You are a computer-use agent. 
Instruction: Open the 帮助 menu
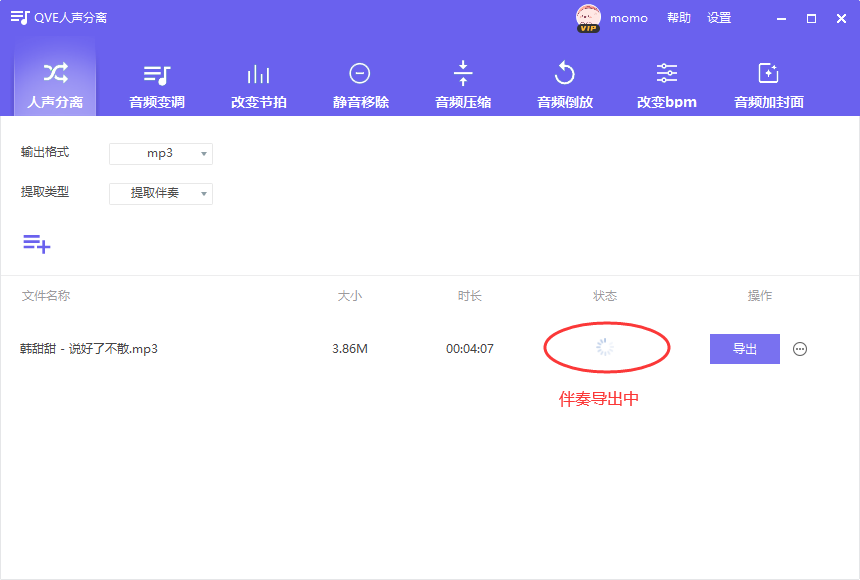[678, 17]
